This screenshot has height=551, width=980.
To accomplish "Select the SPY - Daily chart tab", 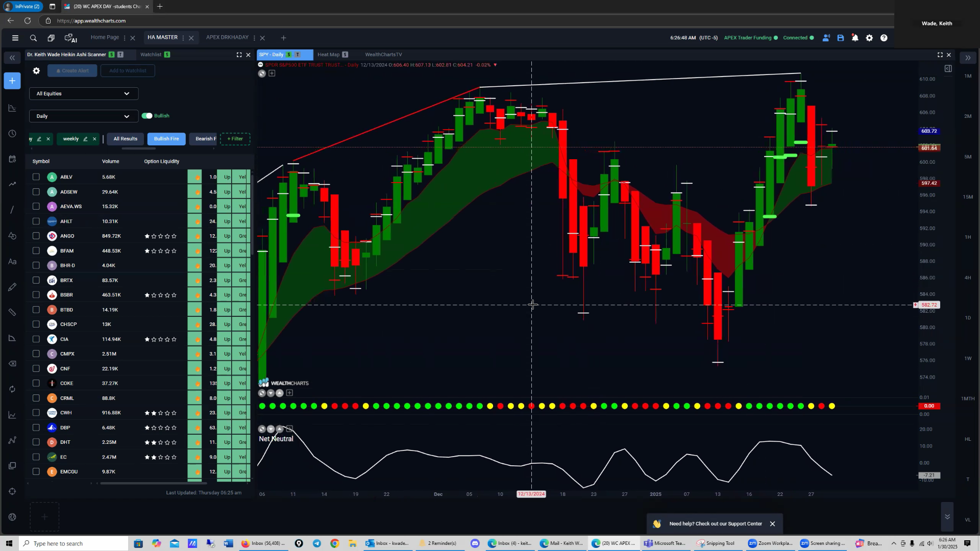I will tap(271, 55).
